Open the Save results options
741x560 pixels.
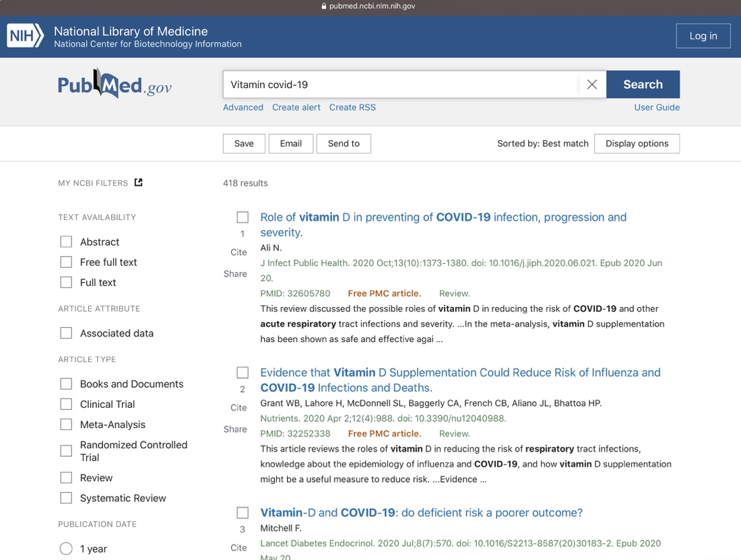tap(244, 143)
